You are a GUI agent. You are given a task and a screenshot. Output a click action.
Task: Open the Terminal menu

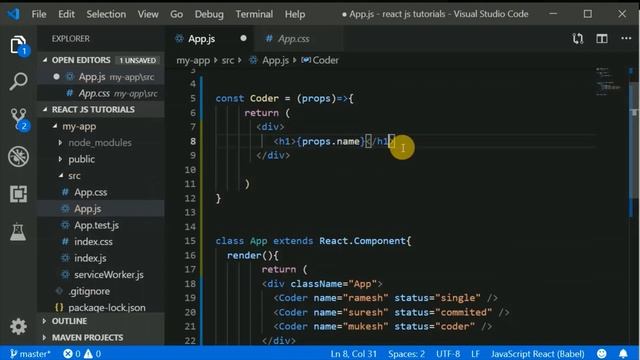254,14
